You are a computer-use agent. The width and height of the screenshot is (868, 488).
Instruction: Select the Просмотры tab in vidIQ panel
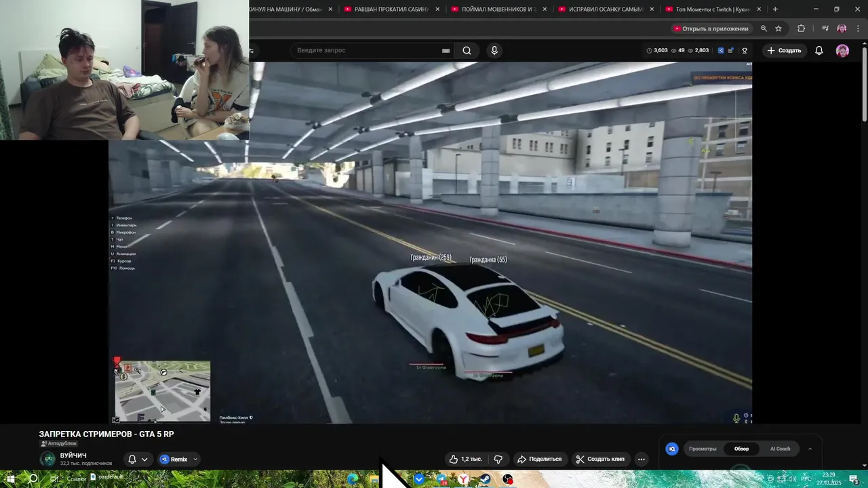(x=703, y=449)
